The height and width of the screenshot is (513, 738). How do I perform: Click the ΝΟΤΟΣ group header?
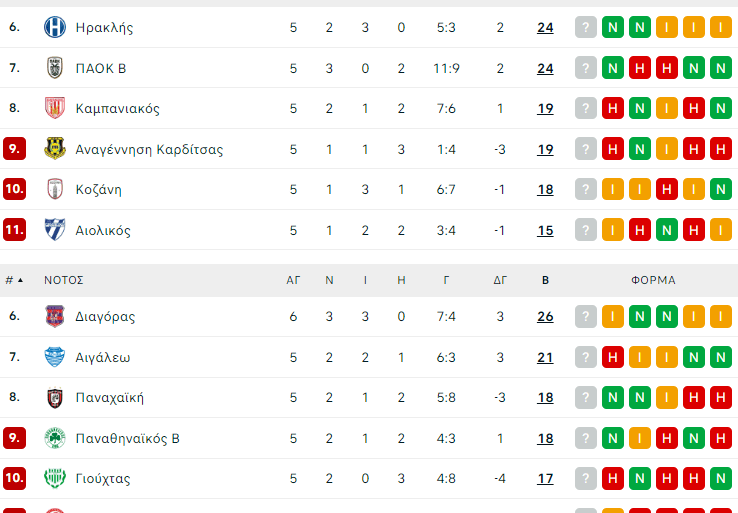(x=64, y=280)
